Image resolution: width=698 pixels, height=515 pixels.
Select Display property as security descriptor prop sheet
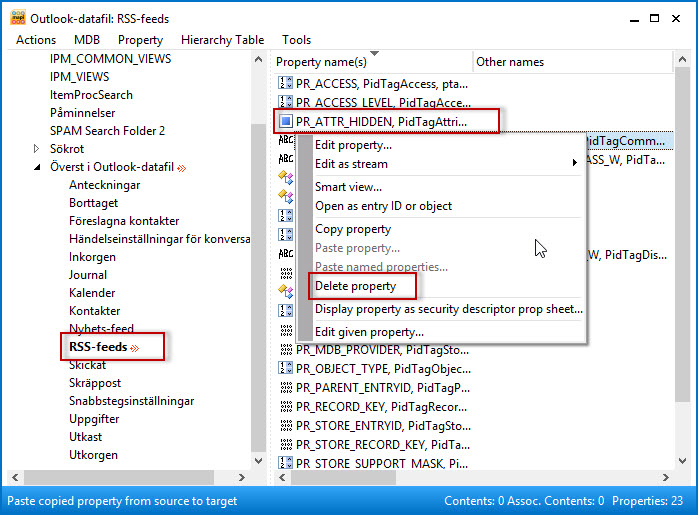pos(449,309)
